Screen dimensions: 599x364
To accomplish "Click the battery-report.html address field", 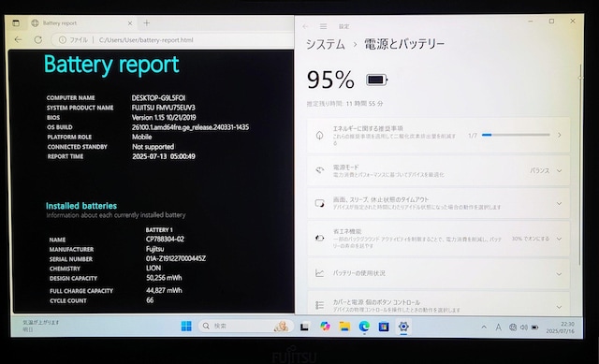I will click(x=146, y=39).
